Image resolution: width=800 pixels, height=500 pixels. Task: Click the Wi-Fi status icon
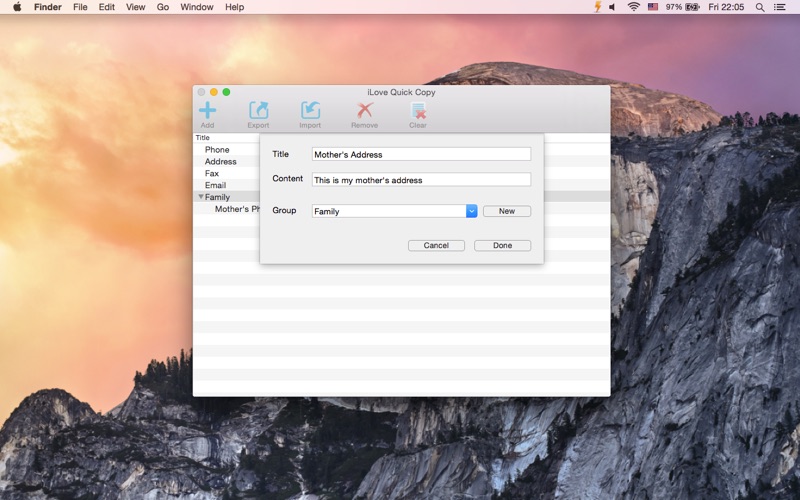point(633,7)
